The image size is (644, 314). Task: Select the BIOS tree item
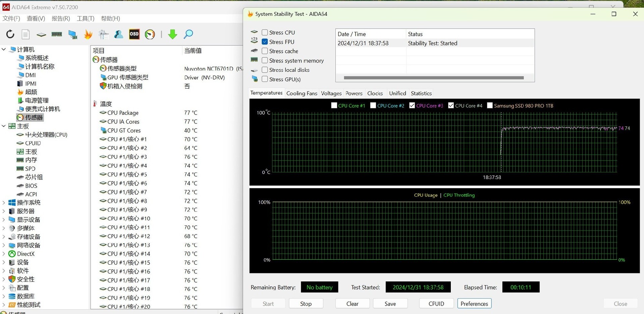pyautogui.click(x=31, y=186)
